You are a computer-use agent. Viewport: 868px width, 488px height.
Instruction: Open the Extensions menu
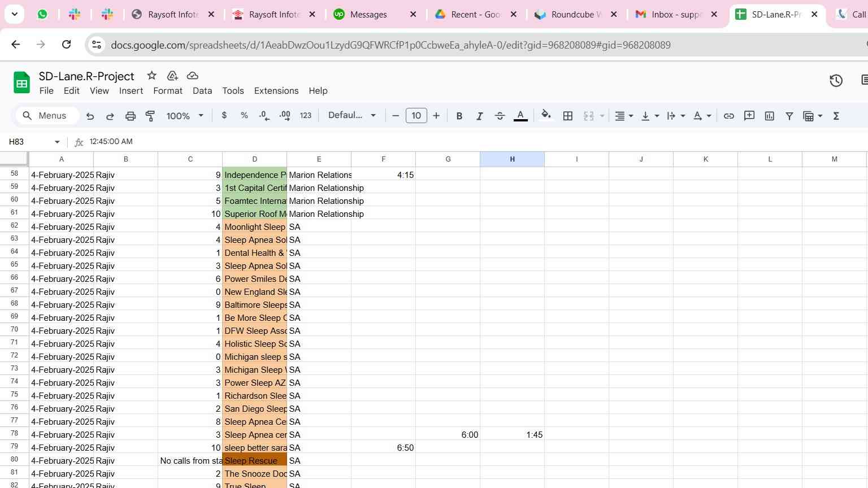(276, 91)
